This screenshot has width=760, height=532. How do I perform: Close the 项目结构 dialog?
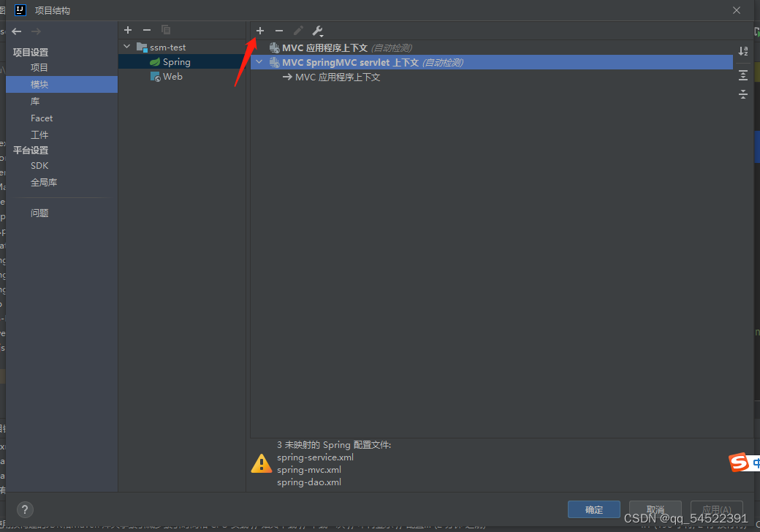pos(737,10)
